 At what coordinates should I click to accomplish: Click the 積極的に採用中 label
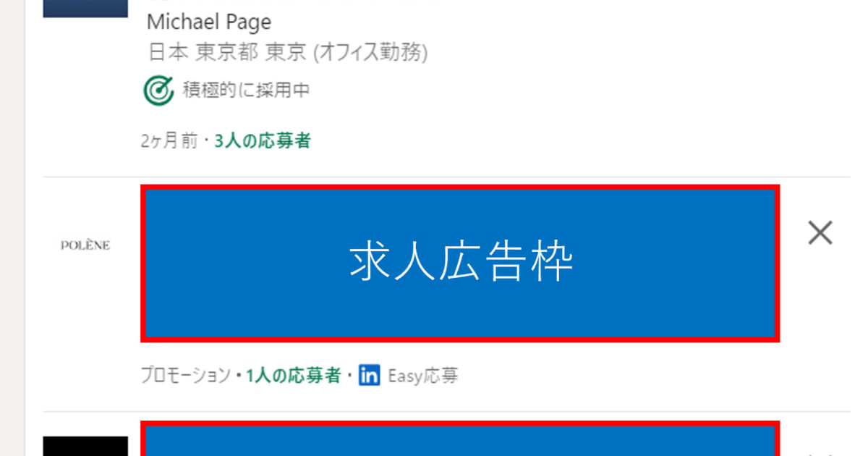246,91
